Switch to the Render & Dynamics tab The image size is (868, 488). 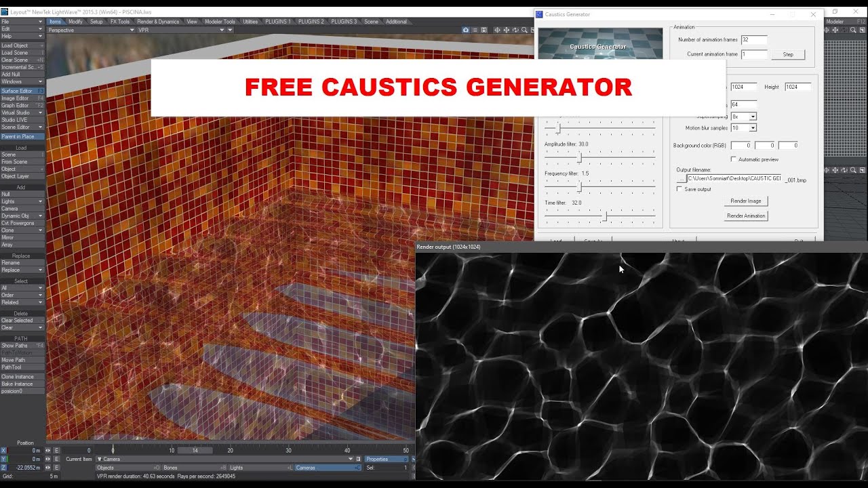point(158,22)
